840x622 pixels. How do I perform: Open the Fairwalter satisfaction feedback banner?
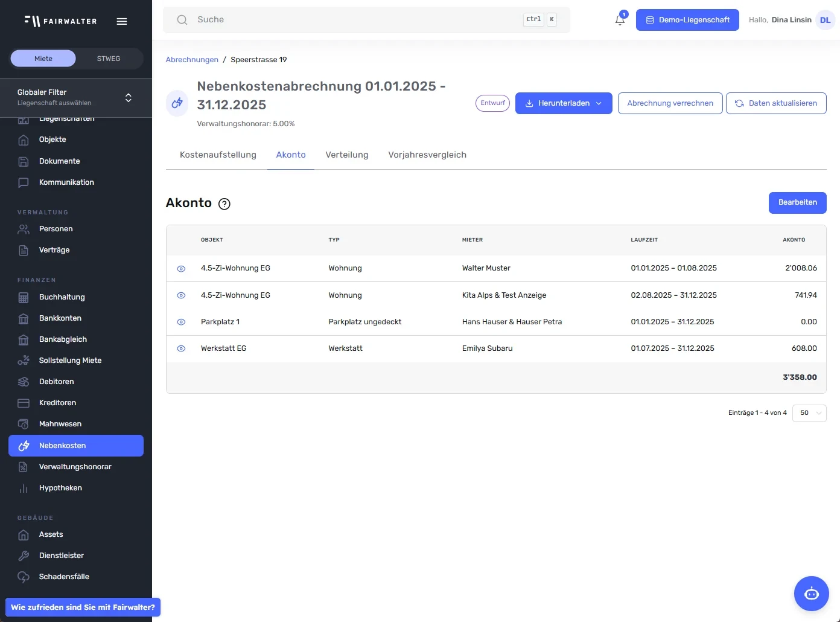pos(83,608)
